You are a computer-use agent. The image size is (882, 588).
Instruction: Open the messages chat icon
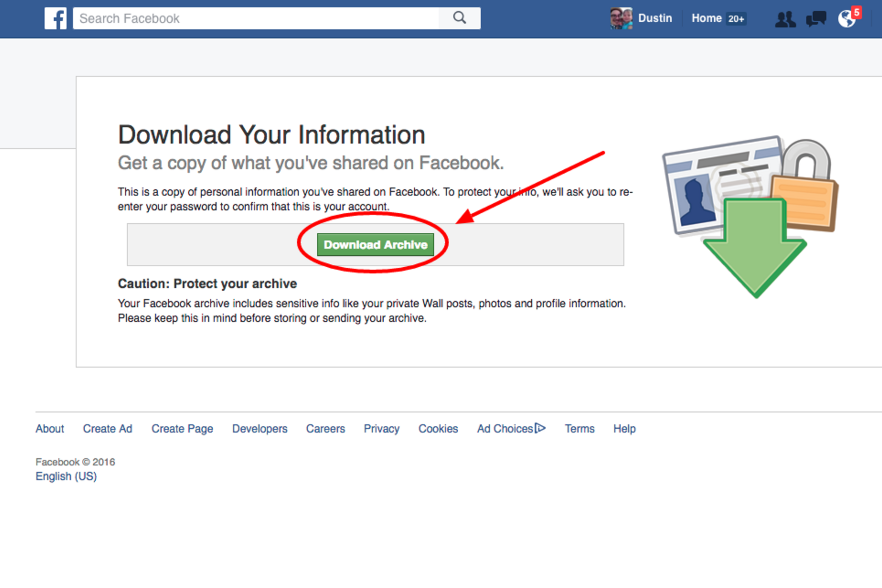click(x=816, y=19)
